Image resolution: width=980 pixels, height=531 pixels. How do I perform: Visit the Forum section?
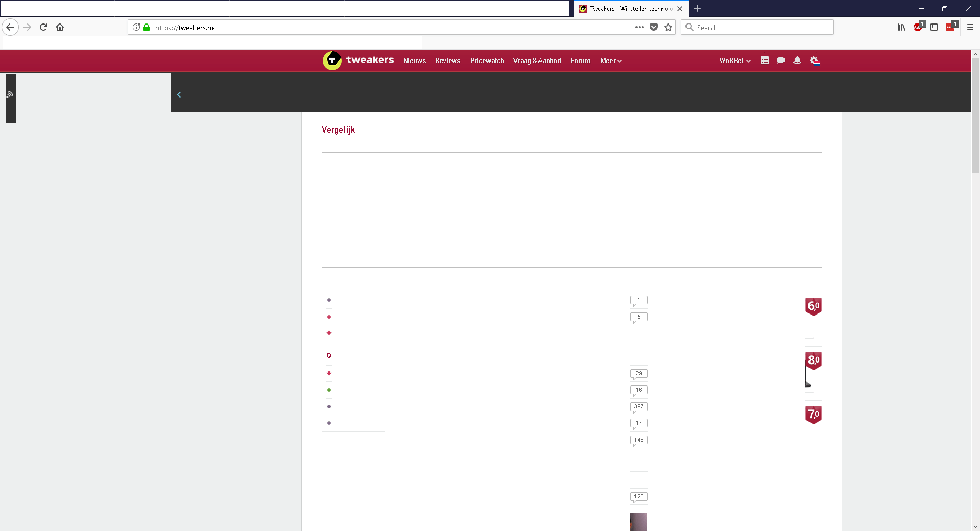(580, 61)
